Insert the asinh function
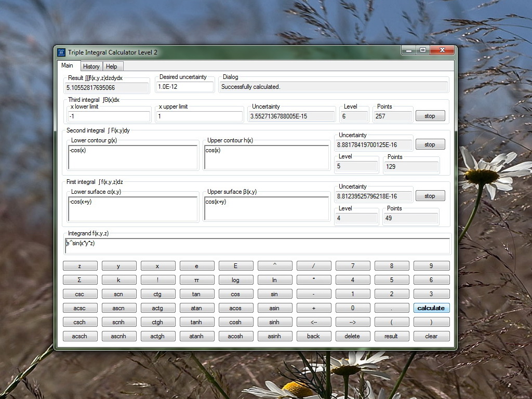 (274, 336)
